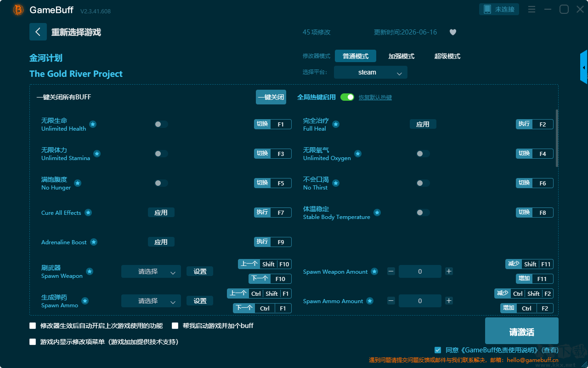Enable Stable Body Temperature toggle

click(x=423, y=213)
